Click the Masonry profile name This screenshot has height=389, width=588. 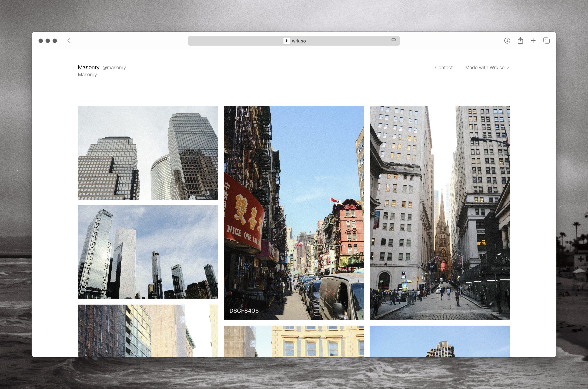[88, 67]
